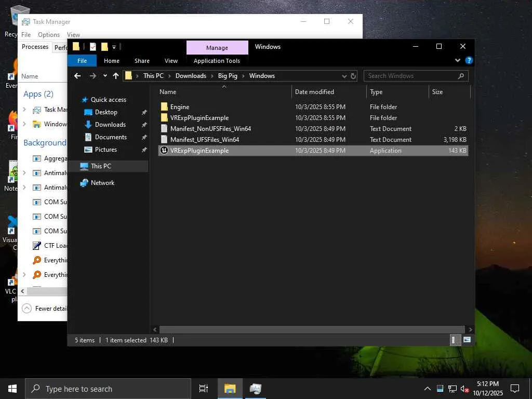Viewport: 532px width, 399px height.
Task: Open Downloads in navigation pane
Action: [110, 125]
